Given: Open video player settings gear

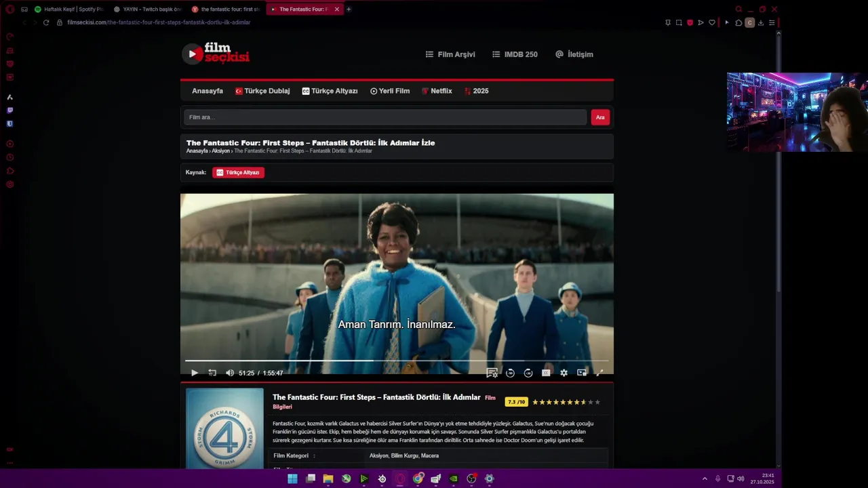Looking at the screenshot, I should click(x=564, y=373).
